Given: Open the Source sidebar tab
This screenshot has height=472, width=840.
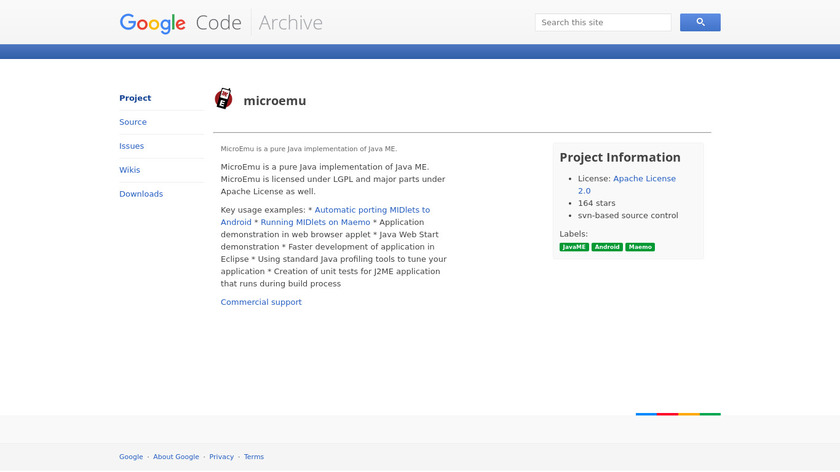Looking at the screenshot, I should pyautogui.click(x=133, y=122).
